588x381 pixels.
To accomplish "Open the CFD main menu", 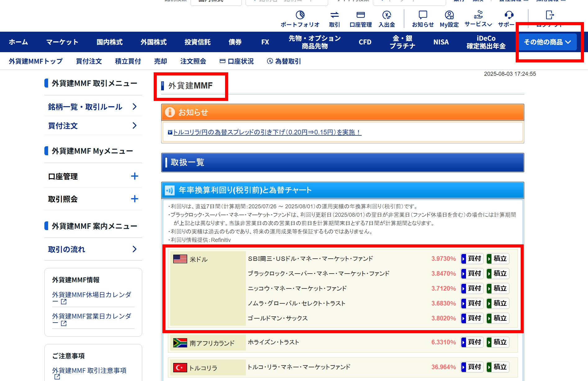I will pyautogui.click(x=365, y=42).
